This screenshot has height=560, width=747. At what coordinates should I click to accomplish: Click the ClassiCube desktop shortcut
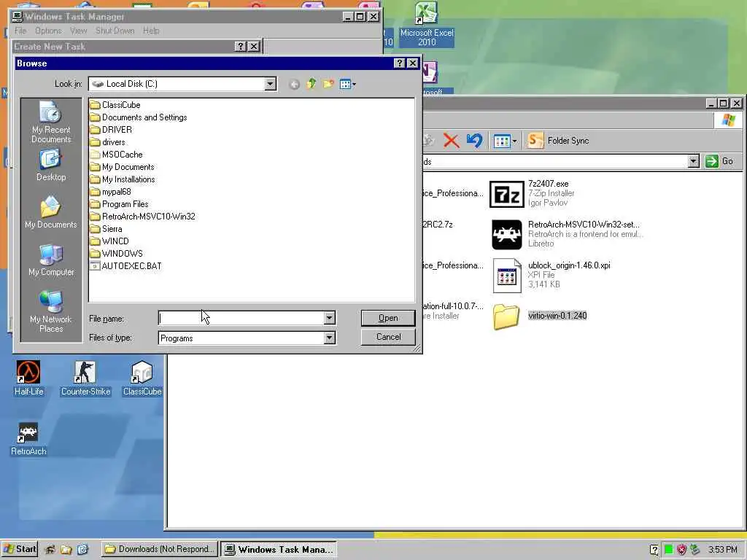tap(142, 378)
